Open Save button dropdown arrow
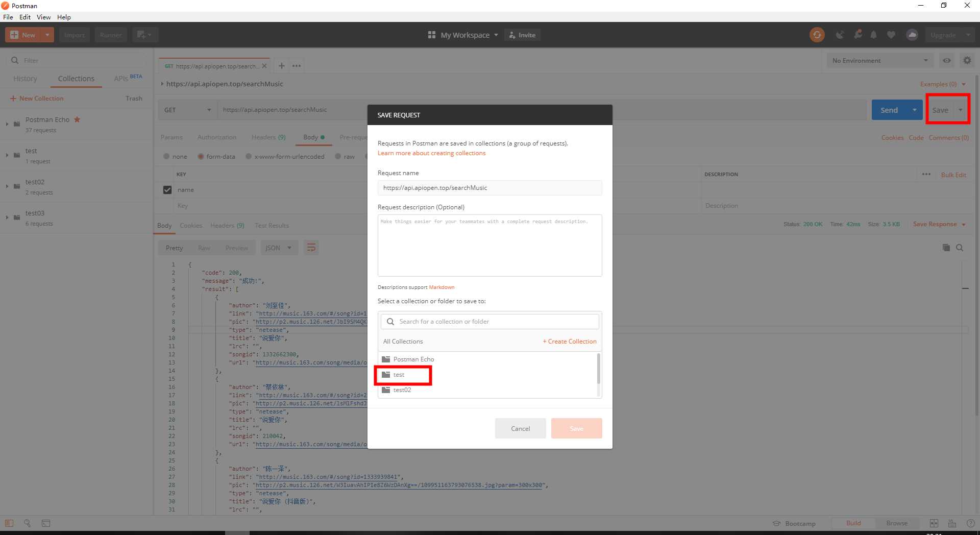This screenshot has height=535, width=980. click(x=960, y=110)
